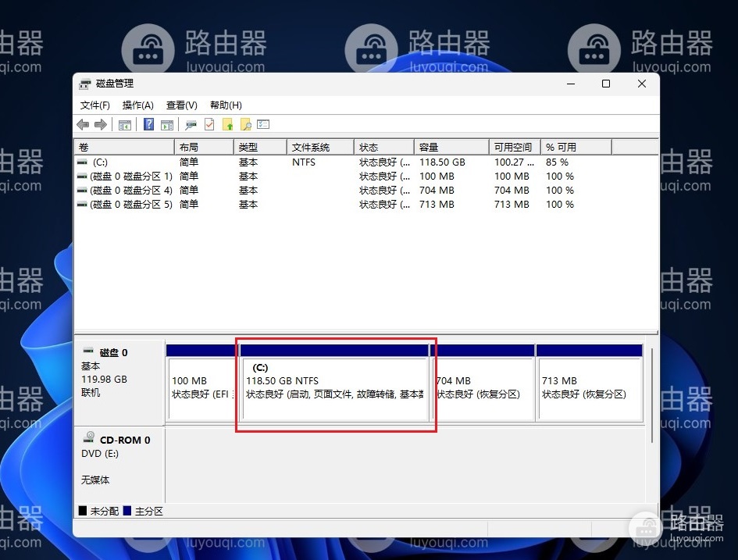The height and width of the screenshot is (560, 738).
Task: Toggle the show/hide console tree icon
Action: [125, 125]
